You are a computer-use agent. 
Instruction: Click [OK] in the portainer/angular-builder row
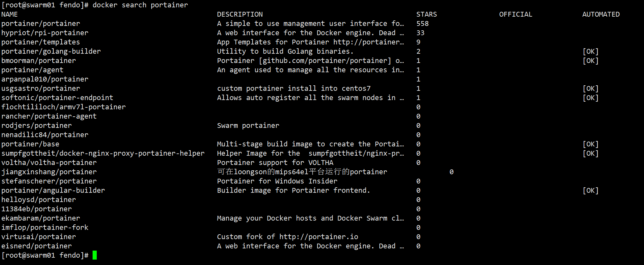[x=590, y=191]
